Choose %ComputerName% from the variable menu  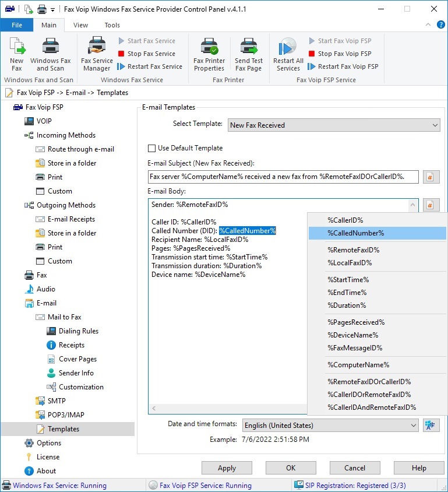tap(378, 365)
